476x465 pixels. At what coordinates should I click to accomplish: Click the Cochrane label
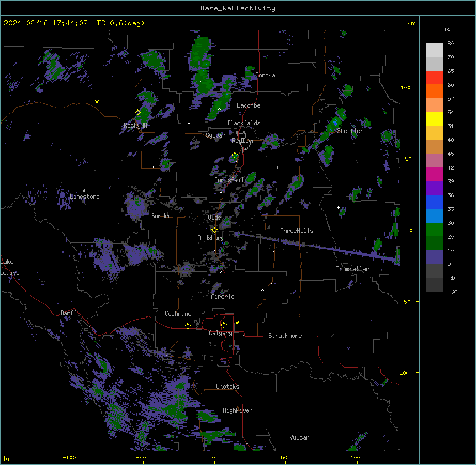click(178, 314)
